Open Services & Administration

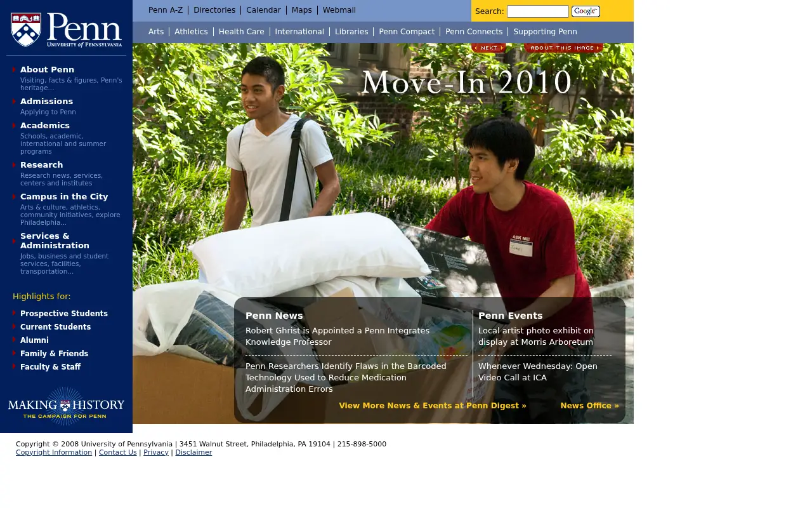[x=55, y=241]
